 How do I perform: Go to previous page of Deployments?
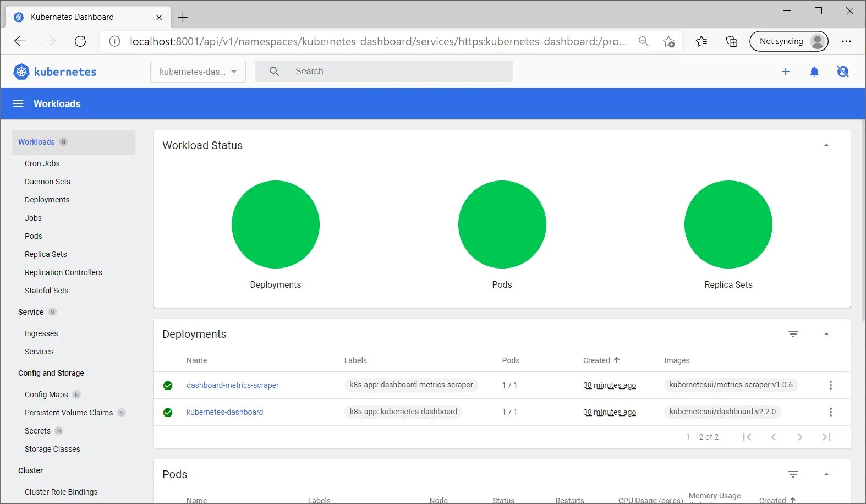pos(774,437)
